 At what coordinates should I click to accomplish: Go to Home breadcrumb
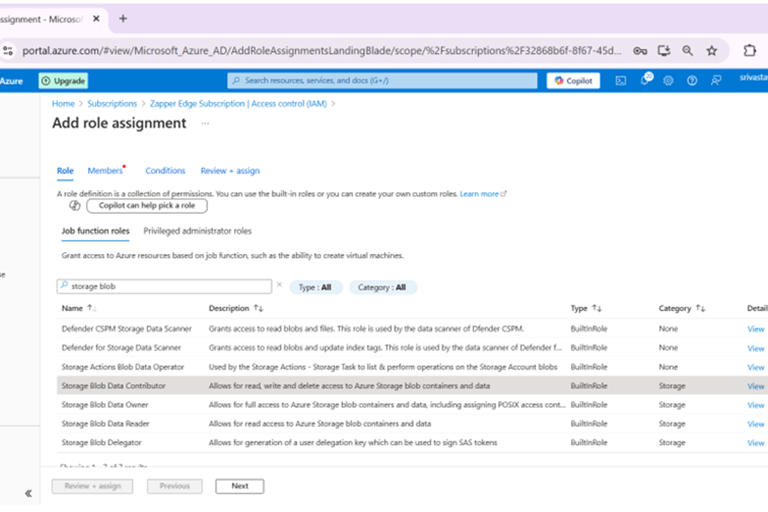(63, 104)
